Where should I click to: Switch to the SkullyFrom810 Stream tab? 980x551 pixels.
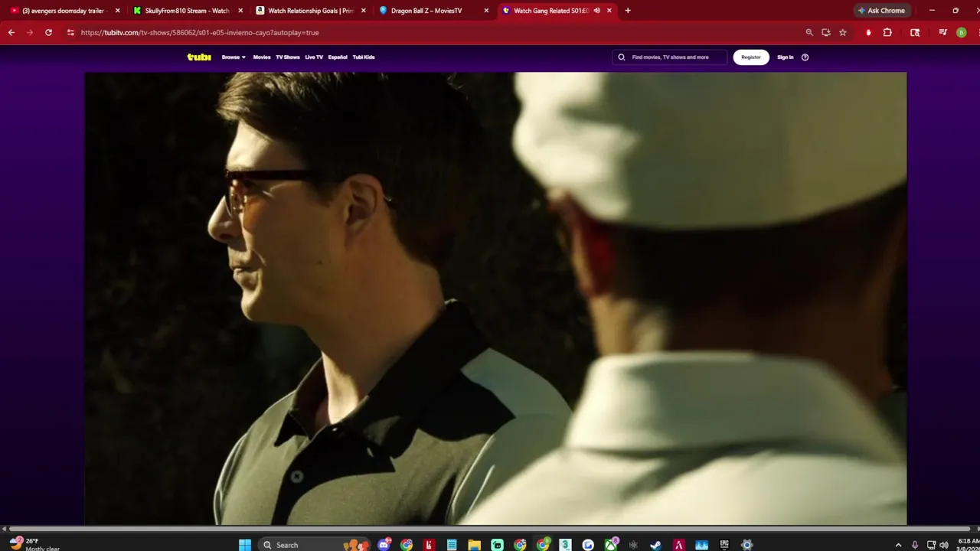187,11
